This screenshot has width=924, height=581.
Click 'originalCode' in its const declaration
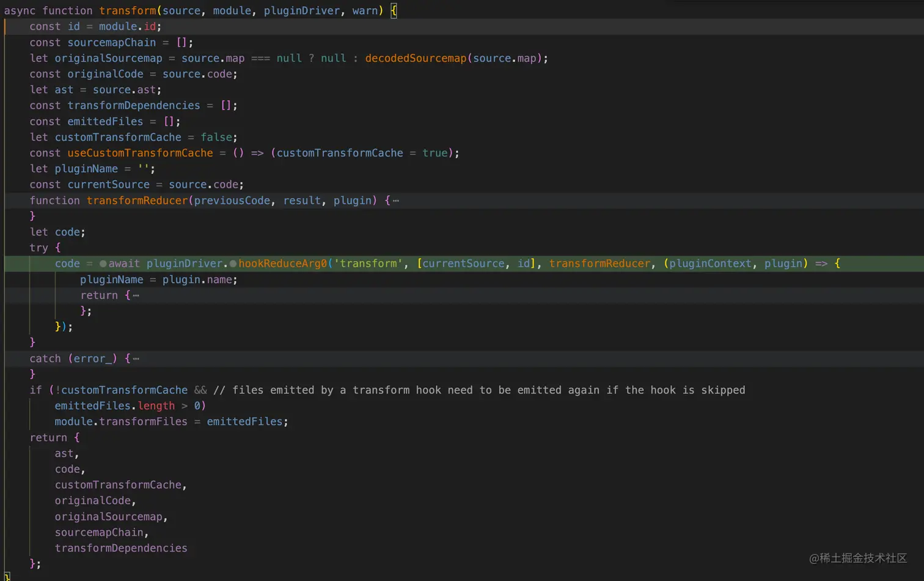pyautogui.click(x=106, y=74)
